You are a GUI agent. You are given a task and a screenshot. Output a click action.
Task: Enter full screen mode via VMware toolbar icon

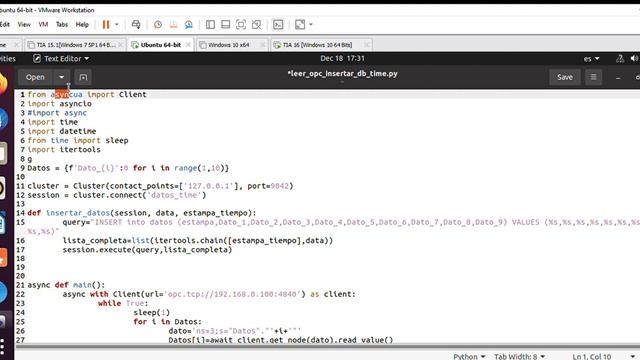(241, 24)
